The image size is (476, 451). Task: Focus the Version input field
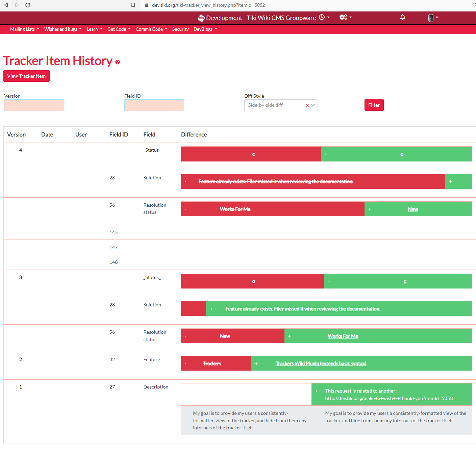point(34,105)
